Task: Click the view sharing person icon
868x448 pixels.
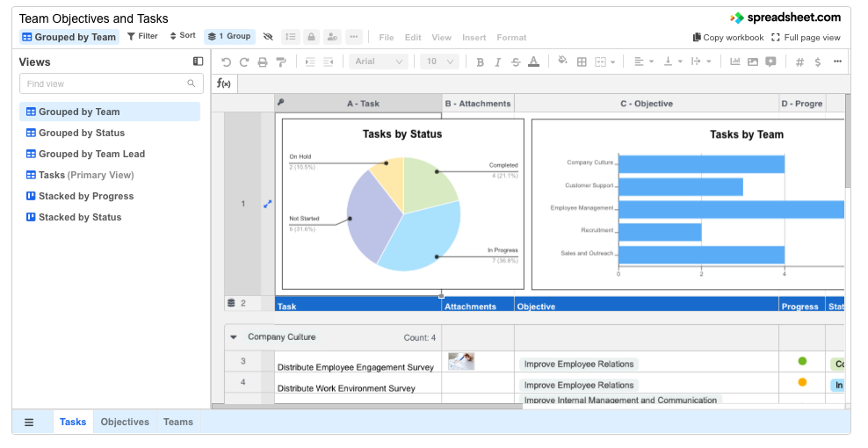Action: point(332,37)
